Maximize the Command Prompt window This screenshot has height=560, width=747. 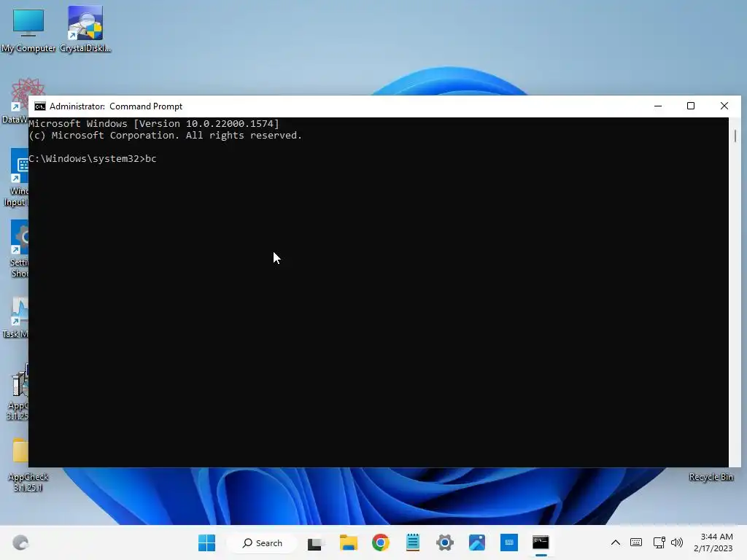point(691,106)
